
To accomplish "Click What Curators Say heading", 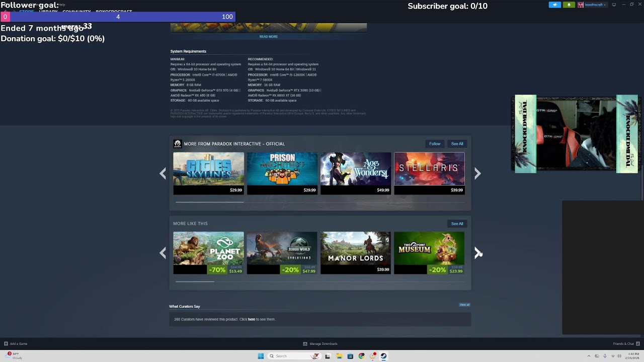I will point(184,306).
